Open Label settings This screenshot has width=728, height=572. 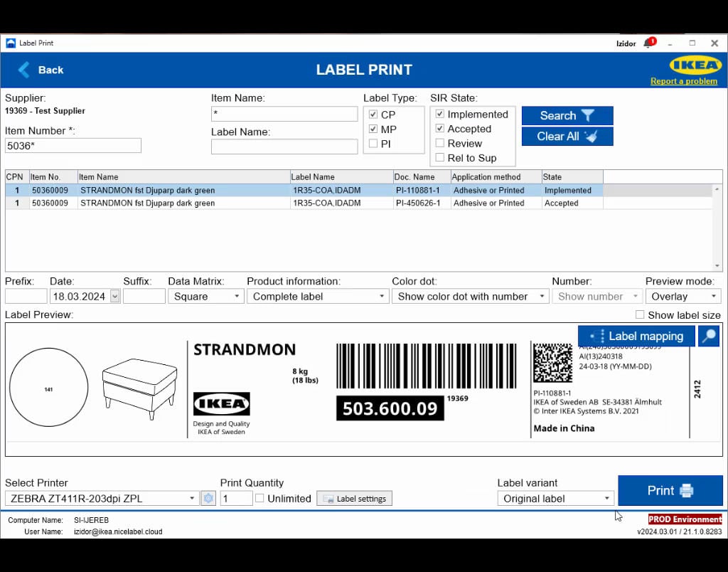coord(354,499)
